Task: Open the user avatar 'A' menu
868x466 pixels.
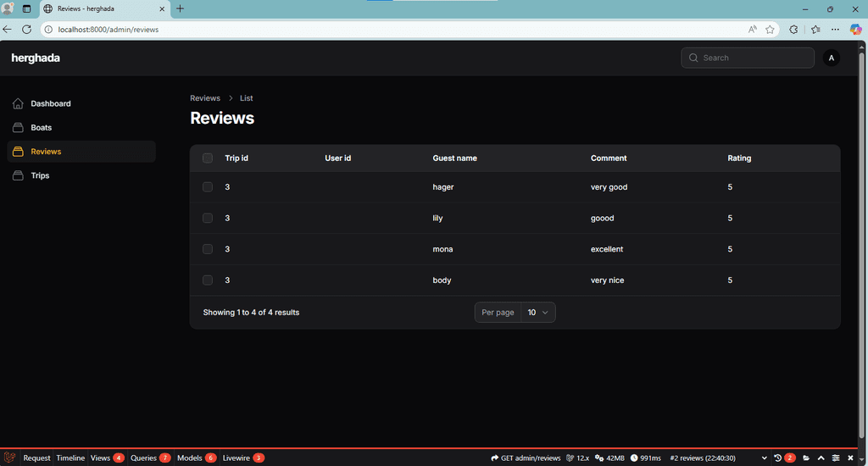Action: click(x=832, y=58)
